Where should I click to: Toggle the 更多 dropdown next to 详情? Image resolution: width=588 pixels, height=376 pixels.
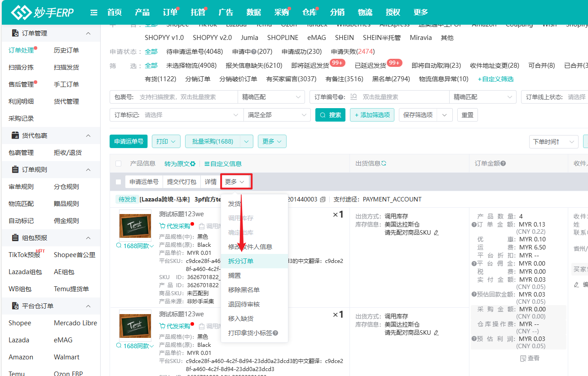[x=235, y=182]
